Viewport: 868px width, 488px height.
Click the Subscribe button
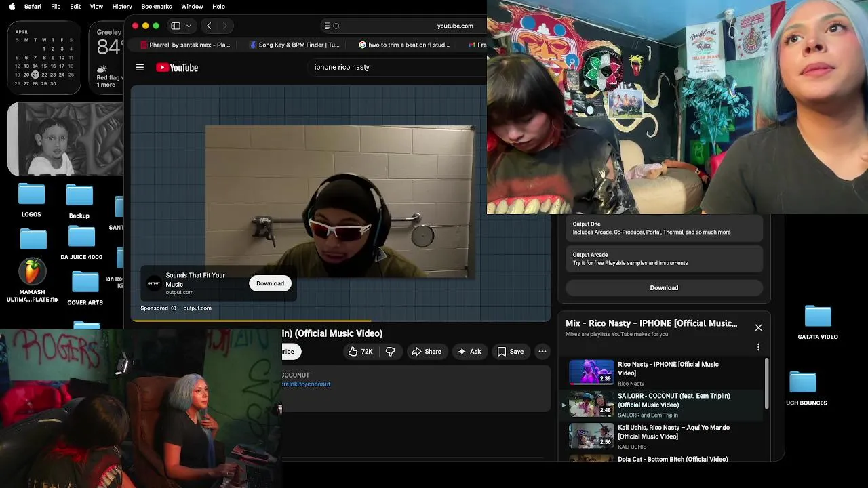tap(290, 352)
